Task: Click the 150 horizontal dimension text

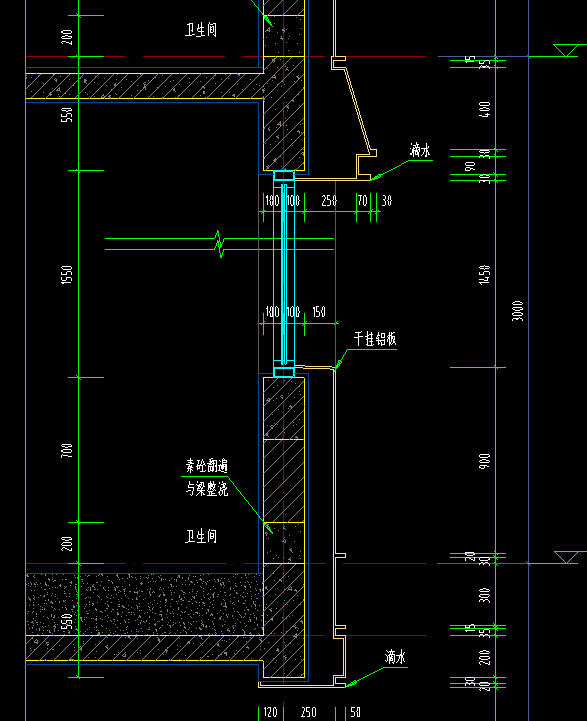Action: [319, 312]
